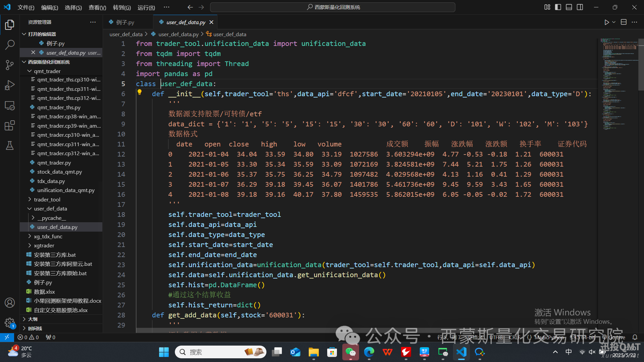Go forward with the navigation arrow

[x=201, y=7]
